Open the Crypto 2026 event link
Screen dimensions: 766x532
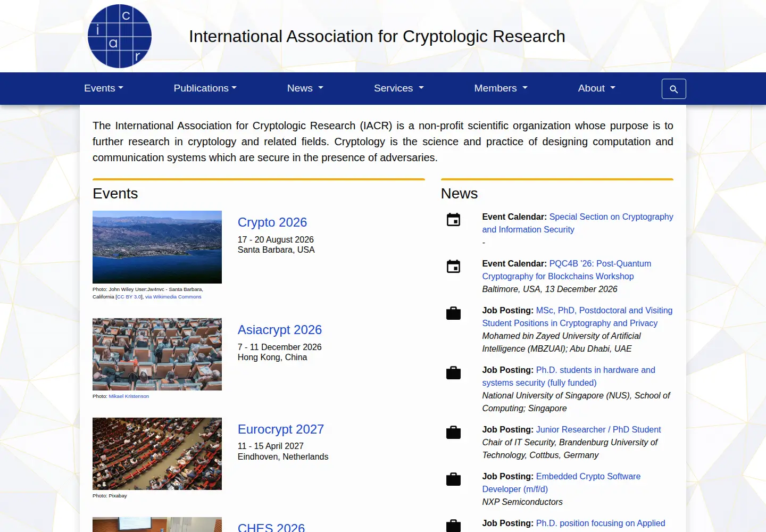(272, 222)
